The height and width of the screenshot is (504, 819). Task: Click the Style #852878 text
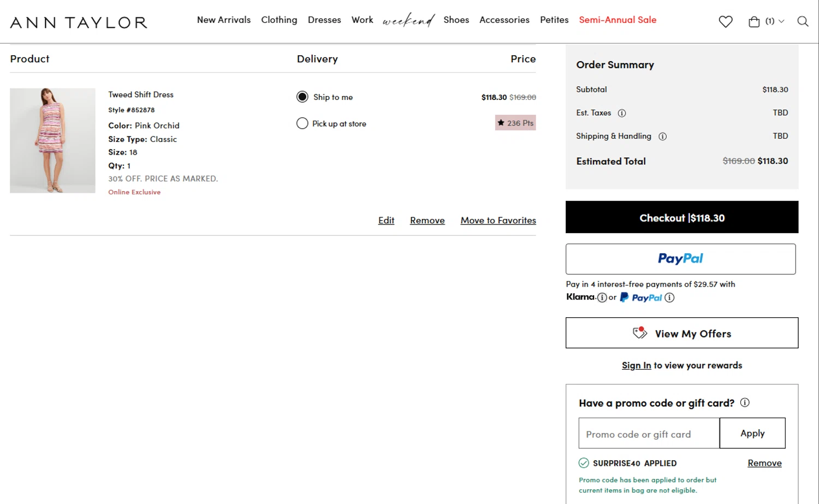click(x=132, y=110)
